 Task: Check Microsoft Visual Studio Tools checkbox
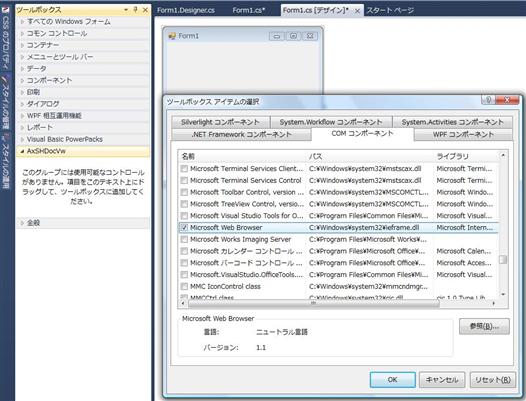pos(184,216)
